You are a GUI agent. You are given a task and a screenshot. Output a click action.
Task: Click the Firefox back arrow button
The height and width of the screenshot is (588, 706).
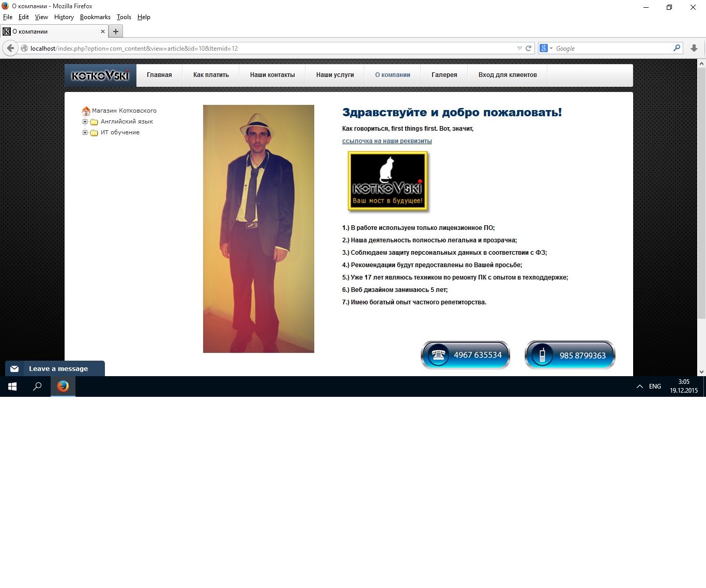click(x=10, y=48)
